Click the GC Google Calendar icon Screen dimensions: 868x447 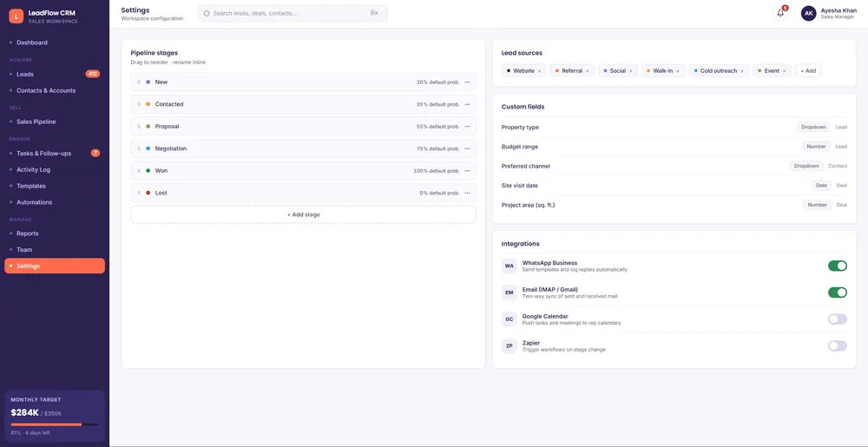pyautogui.click(x=510, y=319)
